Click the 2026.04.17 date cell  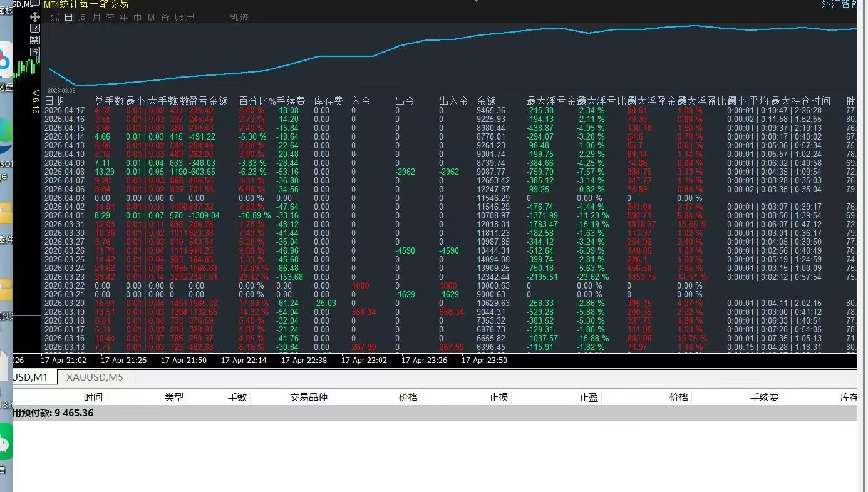(x=65, y=110)
